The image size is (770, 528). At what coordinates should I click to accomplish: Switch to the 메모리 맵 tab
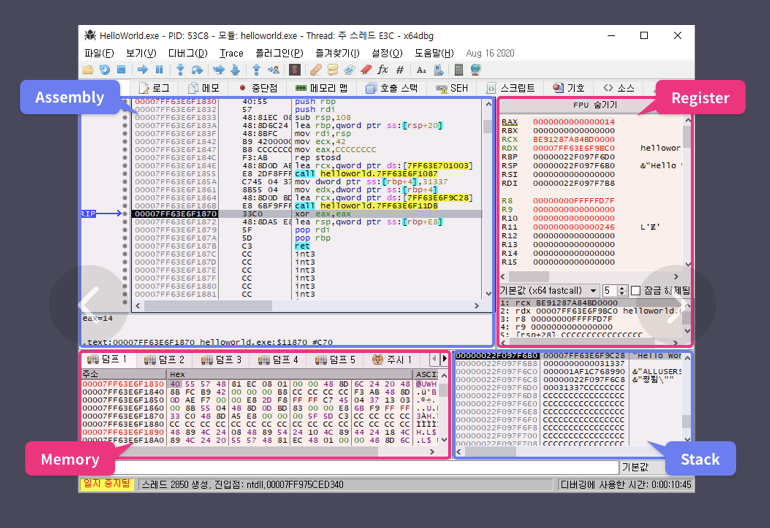click(321, 88)
